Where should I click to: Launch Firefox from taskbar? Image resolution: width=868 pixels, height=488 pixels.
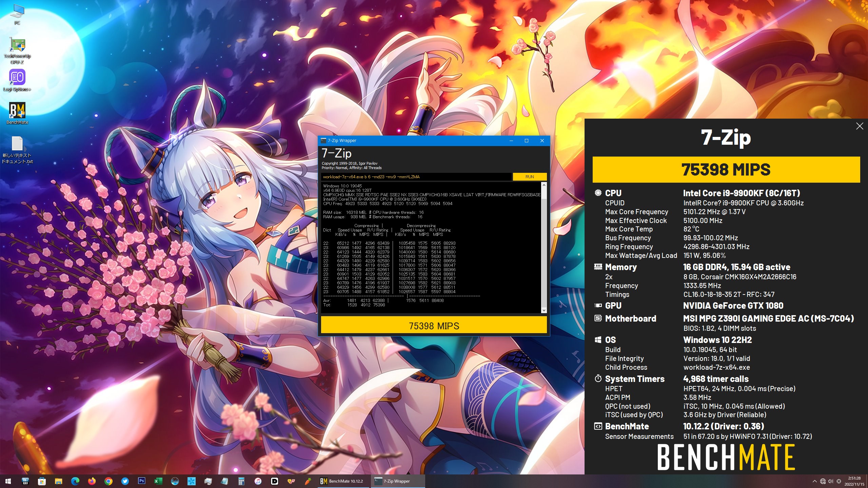pos(92,481)
